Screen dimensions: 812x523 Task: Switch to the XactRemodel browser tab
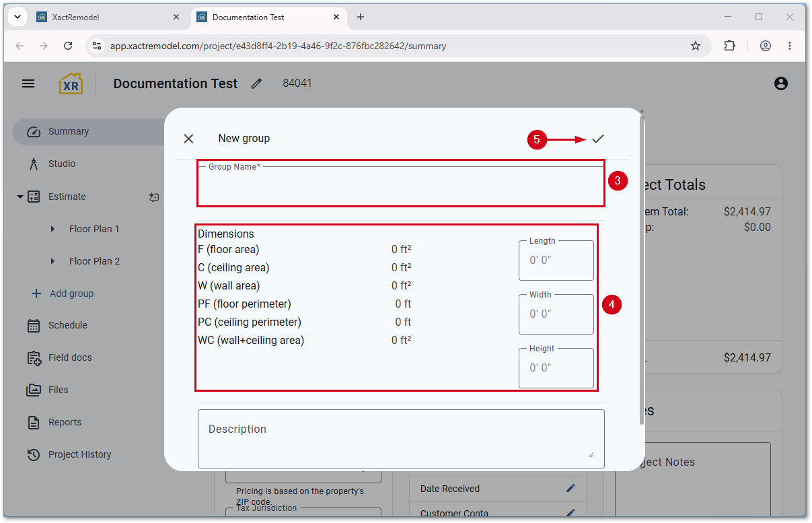point(108,18)
